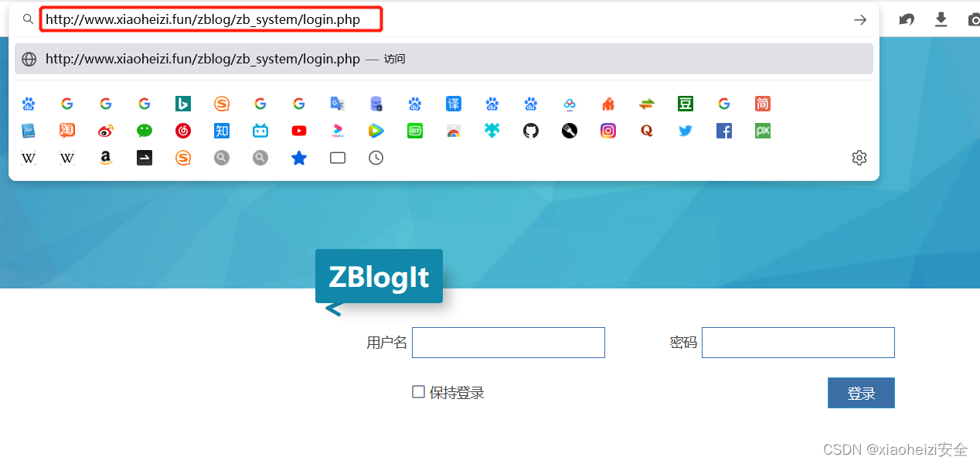This screenshot has width=980, height=464.
Task: Select the Baidu search engine icon
Action: click(28, 103)
